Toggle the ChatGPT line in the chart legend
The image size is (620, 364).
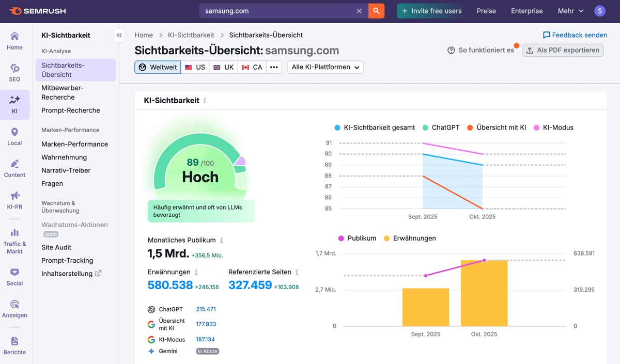tap(441, 128)
